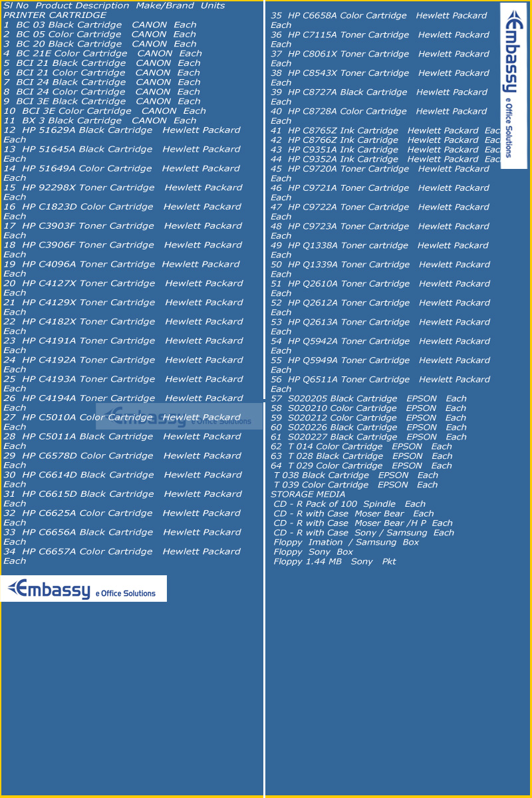
Task: Select row '45 HP C9720A Toner Cartridge'
Action: 380,174
